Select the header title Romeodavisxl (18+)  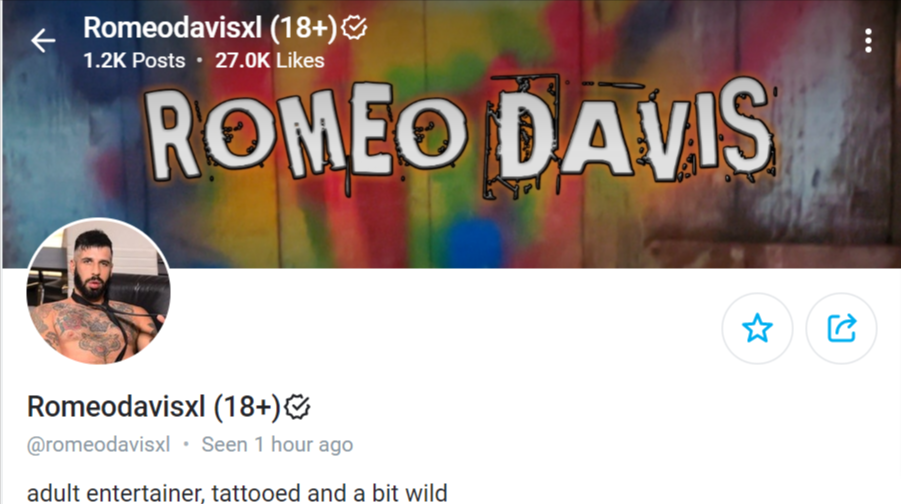click(210, 28)
